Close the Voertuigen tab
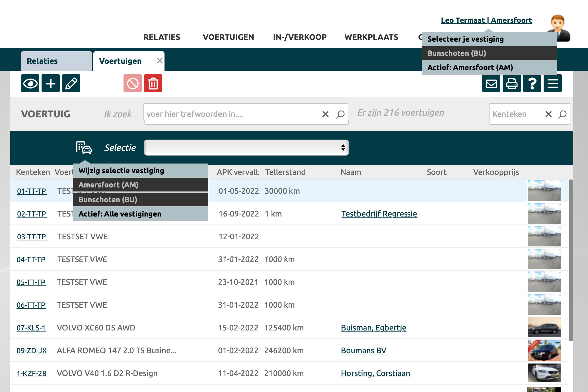588x392 pixels. click(x=159, y=61)
